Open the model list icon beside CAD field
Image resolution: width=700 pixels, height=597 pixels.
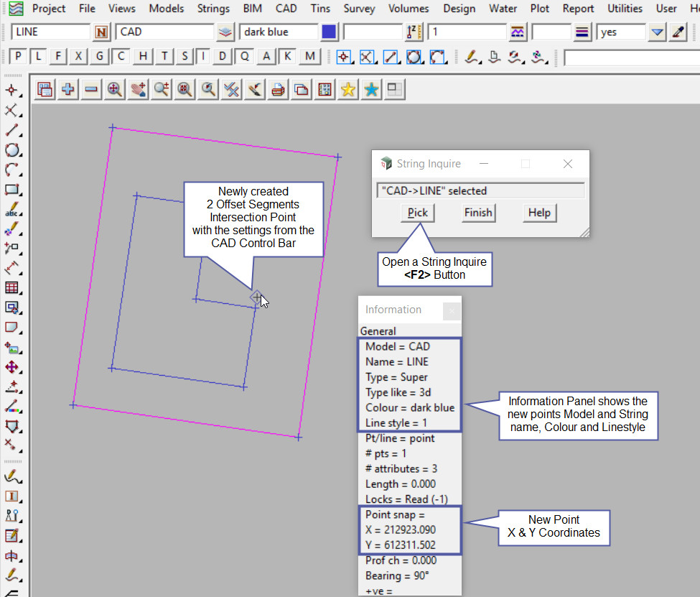pos(225,32)
